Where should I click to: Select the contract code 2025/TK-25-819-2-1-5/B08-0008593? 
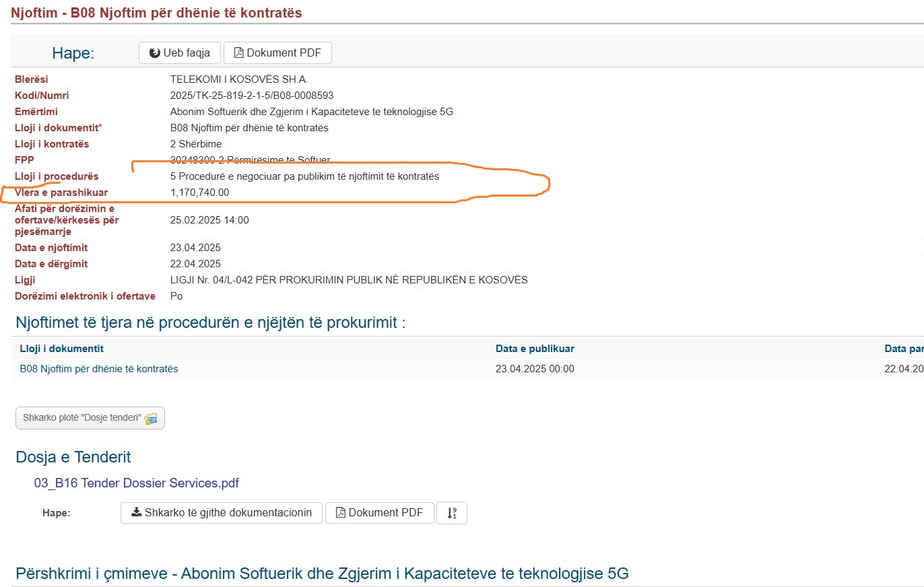(x=251, y=96)
